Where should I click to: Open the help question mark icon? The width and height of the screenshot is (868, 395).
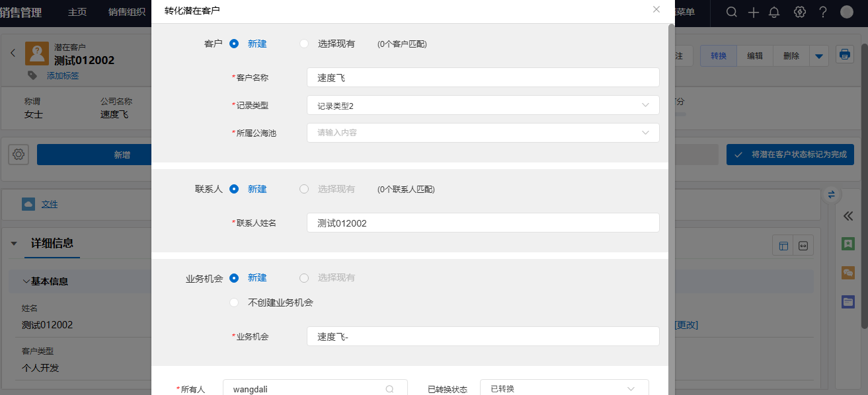click(822, 12)
